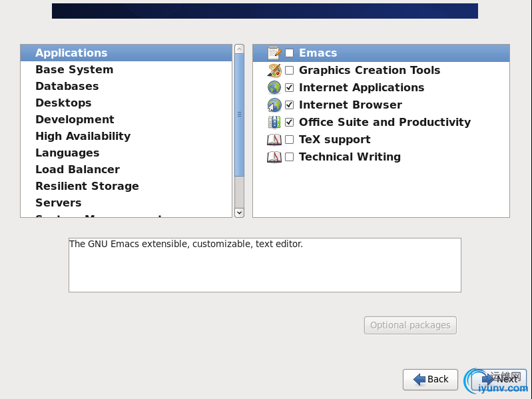The height and width of the screenshot is (399, 532).
Task: Click the Graphics Creation Tools palette icon
Action: click(274, 71)
